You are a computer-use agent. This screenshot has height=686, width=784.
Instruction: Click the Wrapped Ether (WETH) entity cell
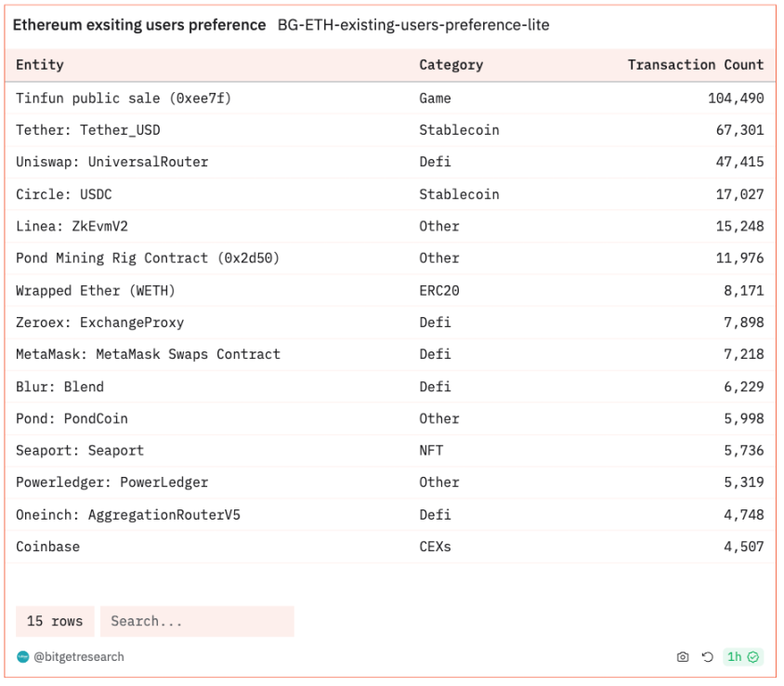(96, 290)
